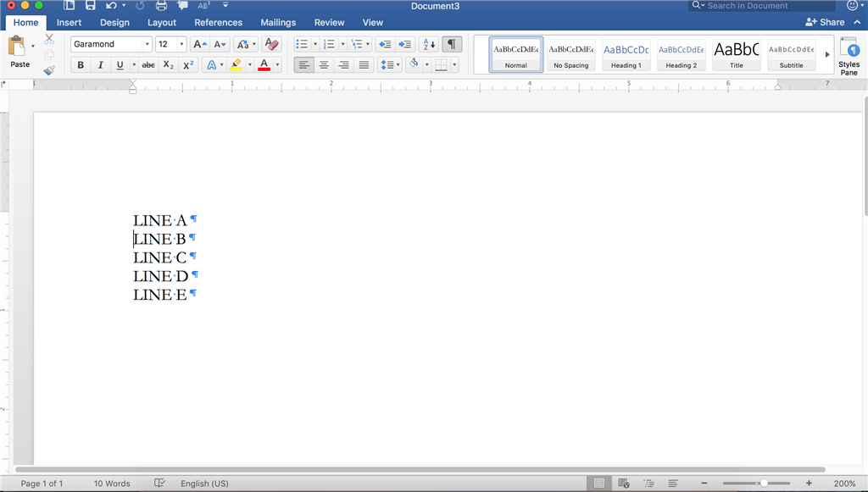The image size is (868, 492).
Task: Expand the styles gallery arrow
Action: [x=827, y=54]
